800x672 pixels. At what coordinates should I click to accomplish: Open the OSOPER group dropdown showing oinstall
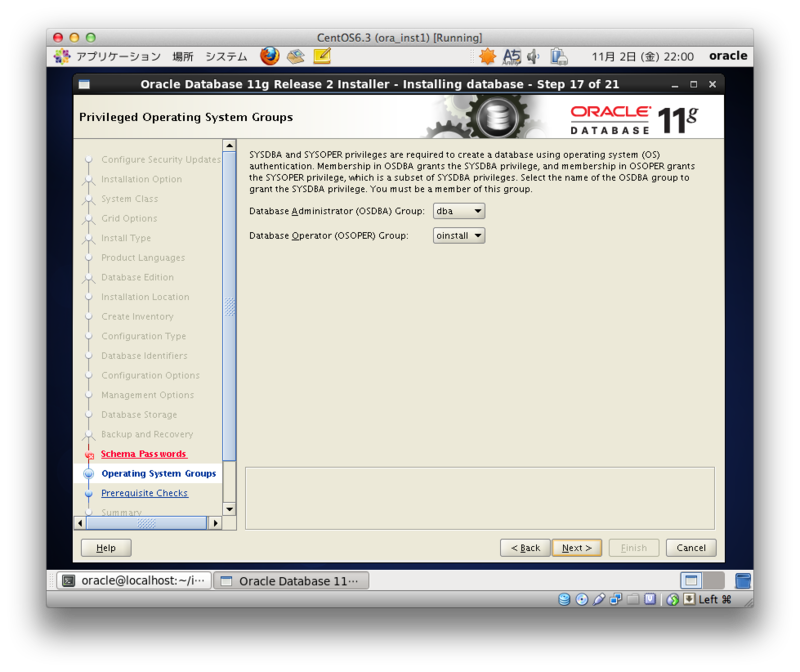[x=459, y=235]
